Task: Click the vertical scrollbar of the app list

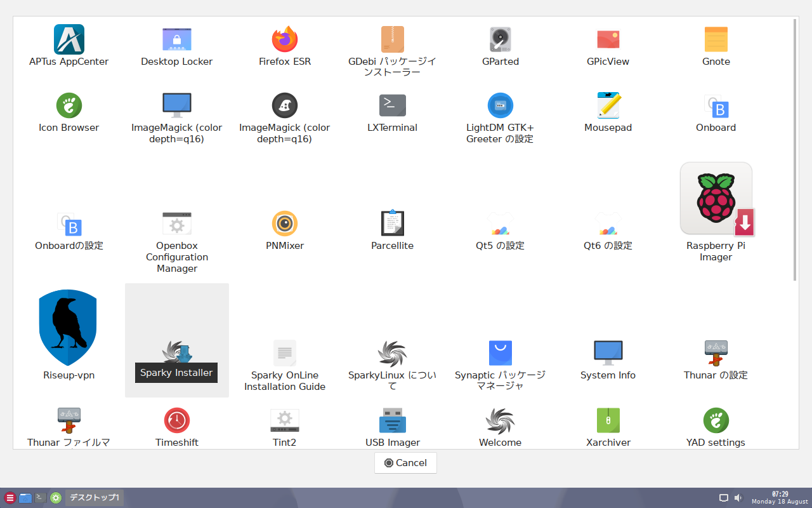Action: 796,149
